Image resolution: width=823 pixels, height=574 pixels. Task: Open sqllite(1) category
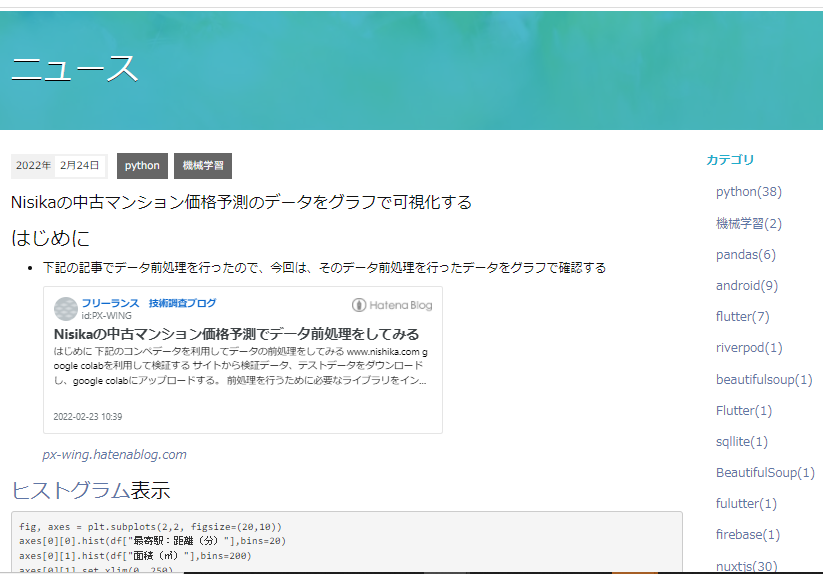coord(742,441)
